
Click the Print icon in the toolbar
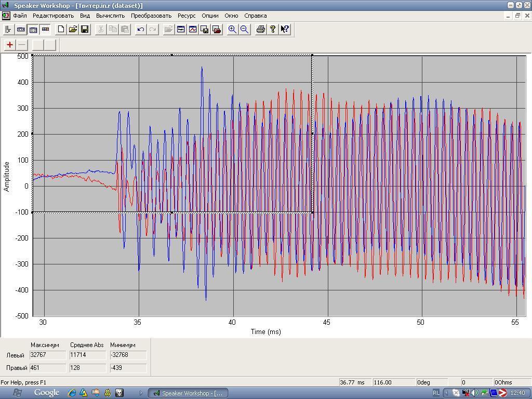click(x=261, y=30)
